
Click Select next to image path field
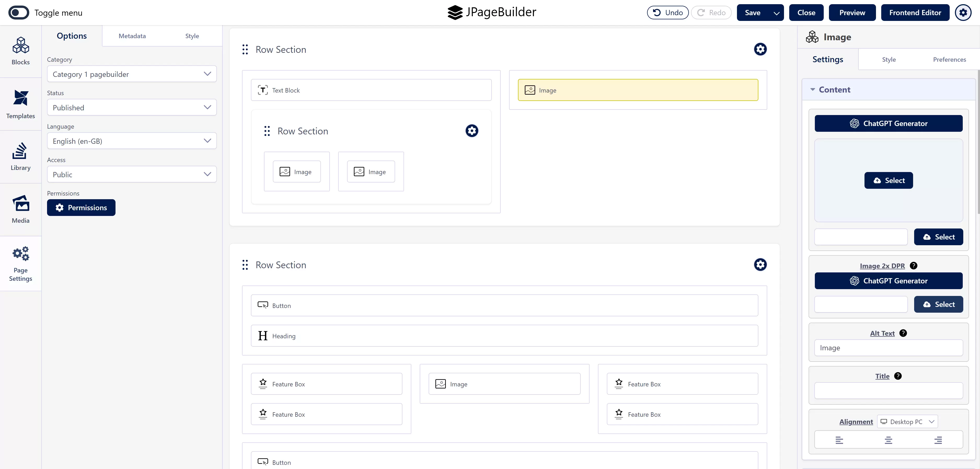tap(938, 237)
